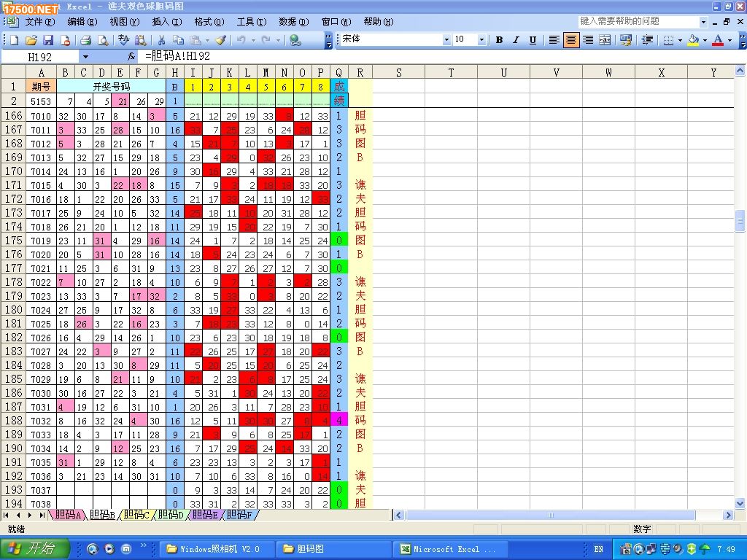Open the font name dropdown

point(446,40)
